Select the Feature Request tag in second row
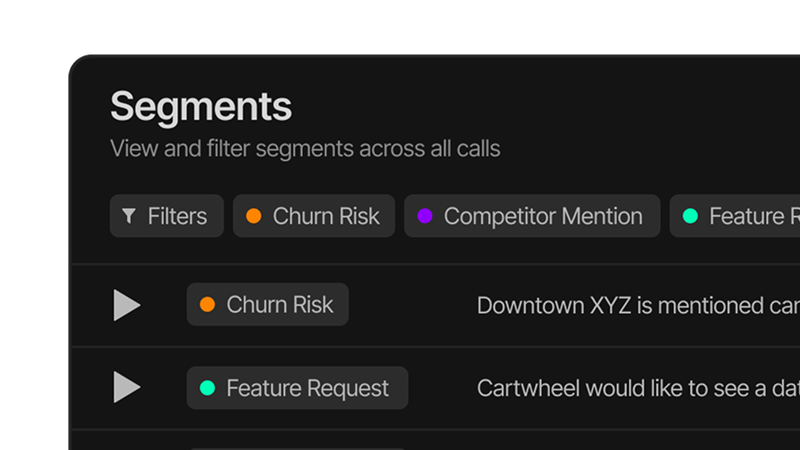 coord(297,388)
